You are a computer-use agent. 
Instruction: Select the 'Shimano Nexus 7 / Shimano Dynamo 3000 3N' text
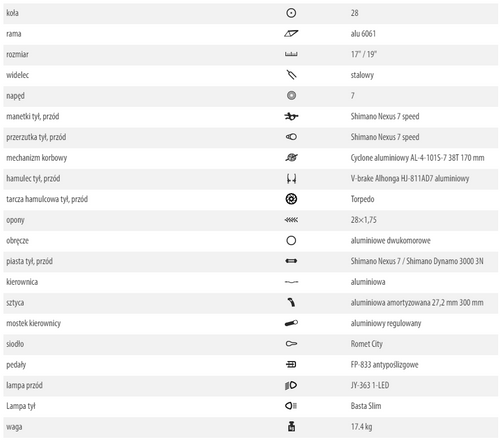(417, 261)
